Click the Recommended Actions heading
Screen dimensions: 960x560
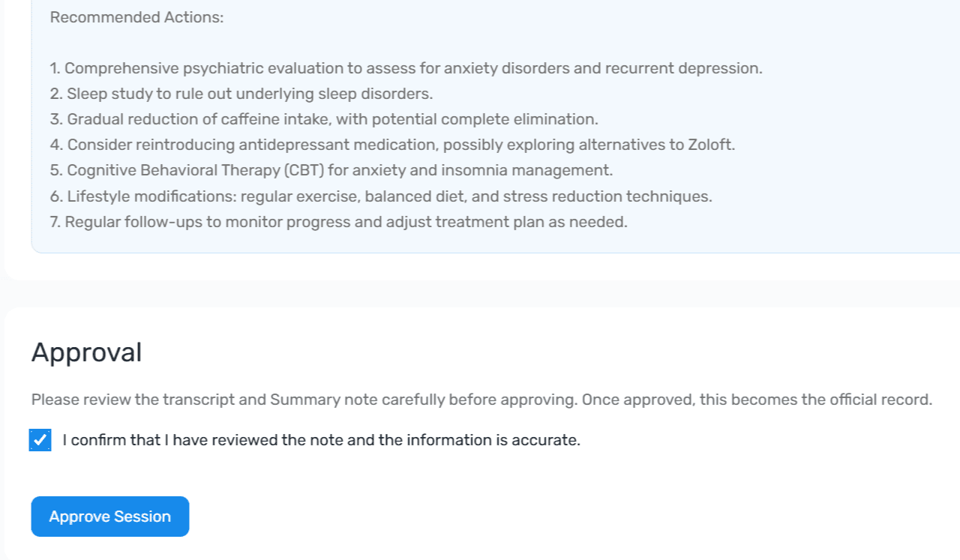click(136, 17)
